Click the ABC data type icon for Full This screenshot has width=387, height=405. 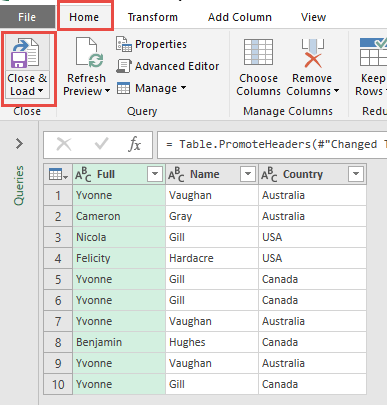click(x=83, y=174)
